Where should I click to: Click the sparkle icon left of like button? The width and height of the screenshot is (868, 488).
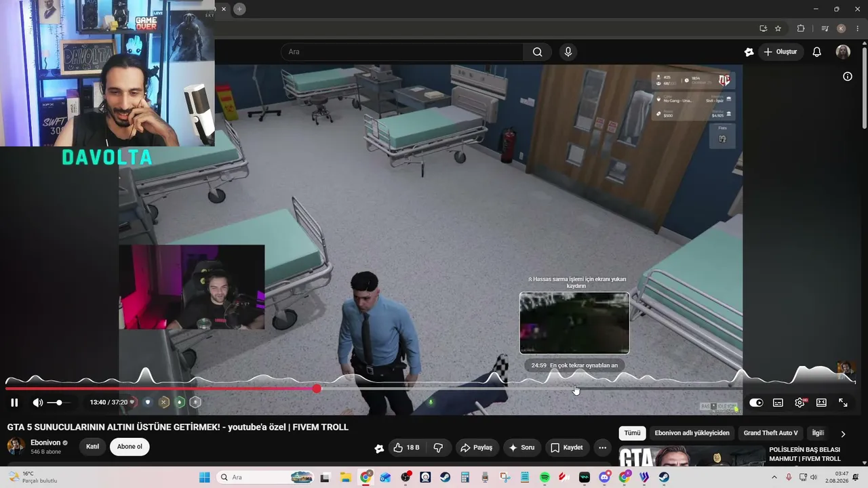[x=379, y=448]
